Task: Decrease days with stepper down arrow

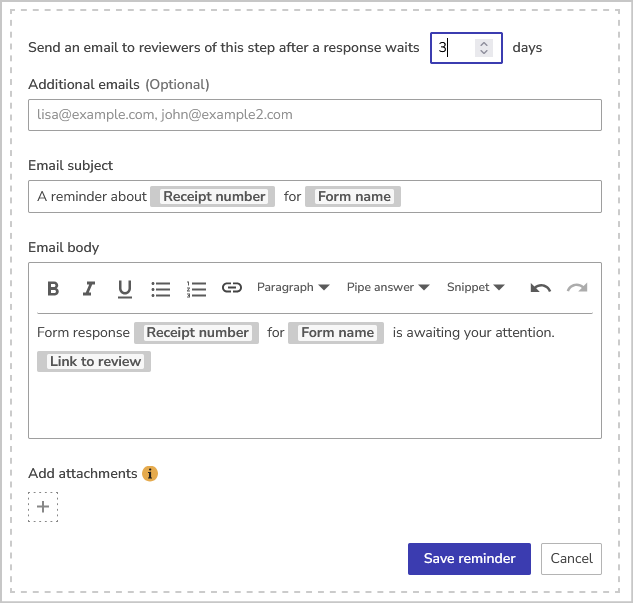Action: [484, 52]
